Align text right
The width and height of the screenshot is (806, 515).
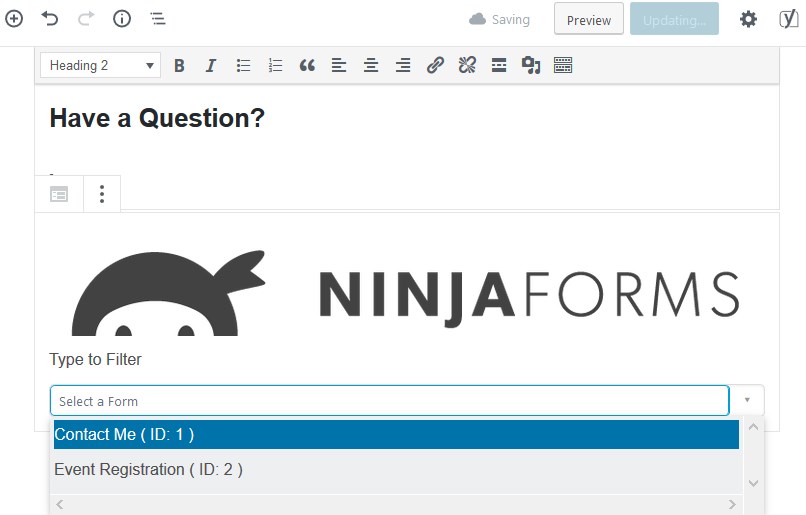[x=402, y=65]
